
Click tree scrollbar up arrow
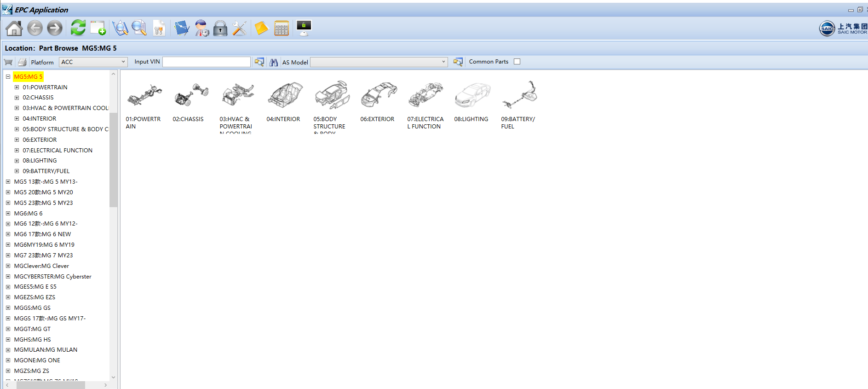(113, 74)
